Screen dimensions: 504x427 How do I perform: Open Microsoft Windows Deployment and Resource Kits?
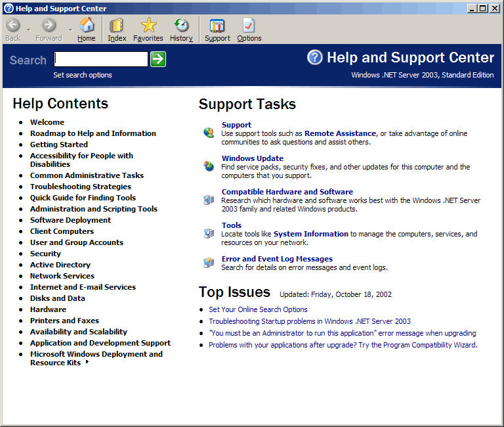(x=96, y=359)
